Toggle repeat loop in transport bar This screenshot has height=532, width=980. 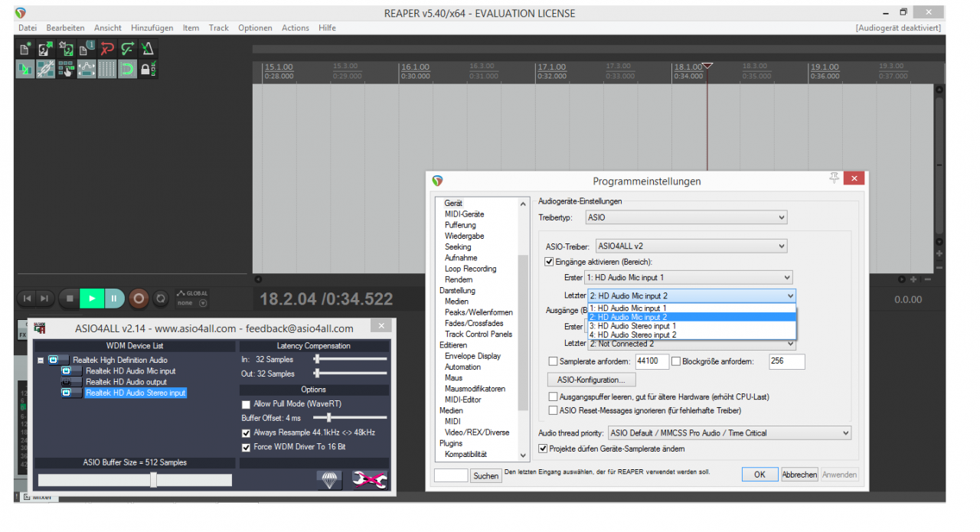pos(161,299)
